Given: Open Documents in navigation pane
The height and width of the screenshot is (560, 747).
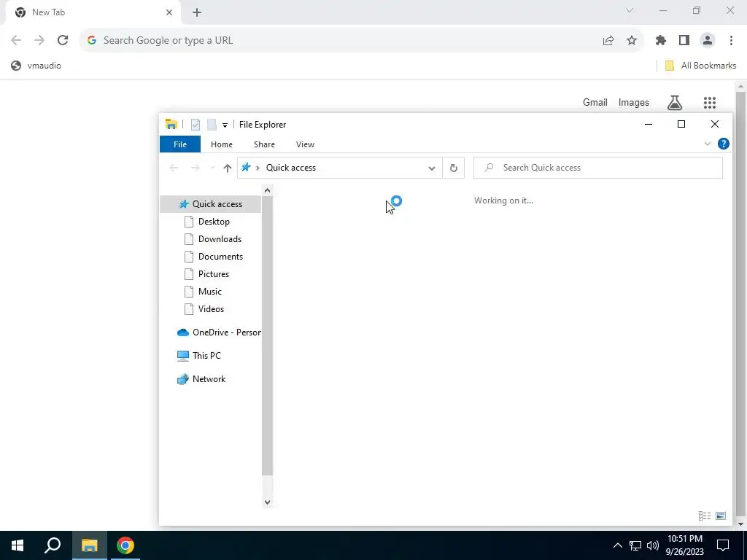Looking at the screenshot, I should 220,257.
